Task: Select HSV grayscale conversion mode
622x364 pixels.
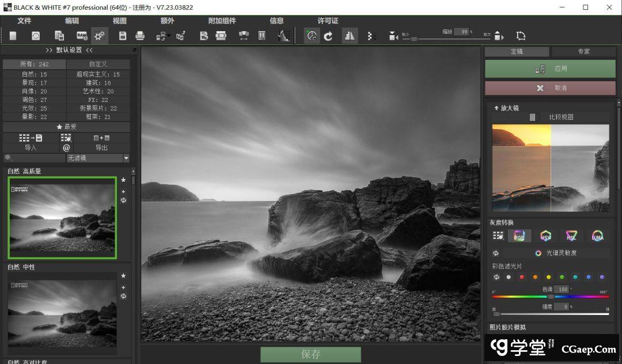Action: 545,236
